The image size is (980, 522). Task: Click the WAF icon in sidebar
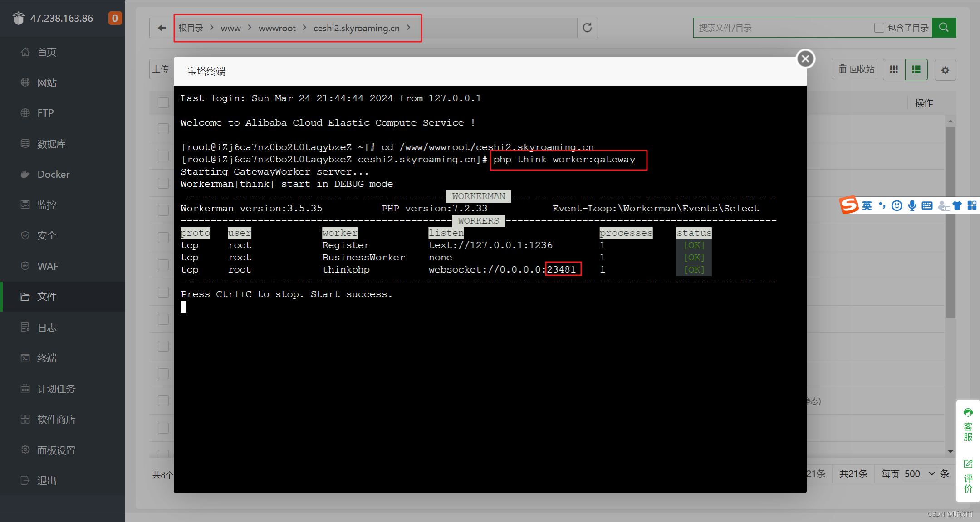pos(25,266)
